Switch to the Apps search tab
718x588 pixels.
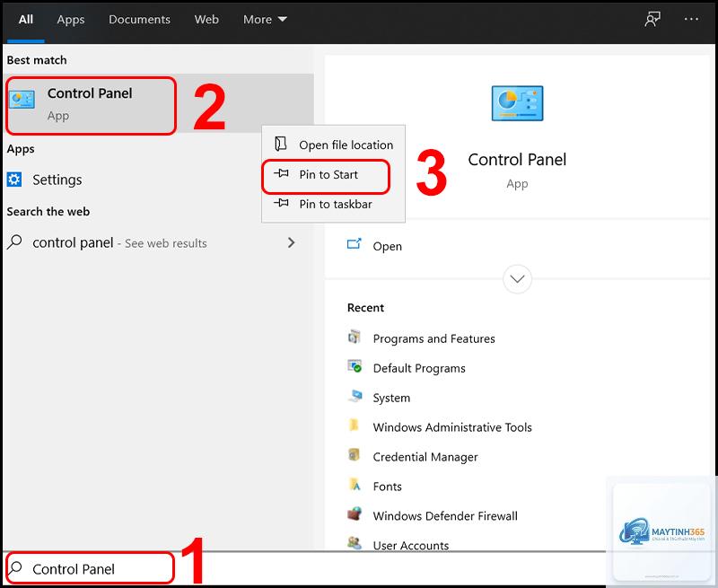pos(71,20)
